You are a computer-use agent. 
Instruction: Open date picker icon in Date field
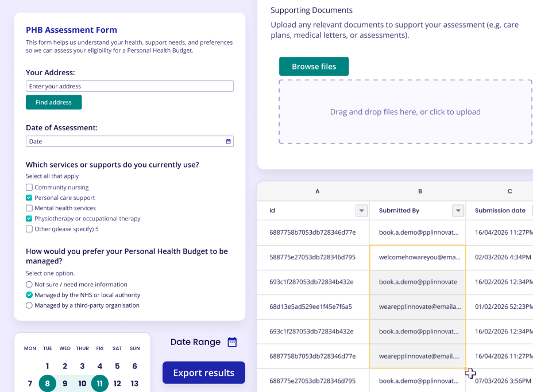(228, 141)
